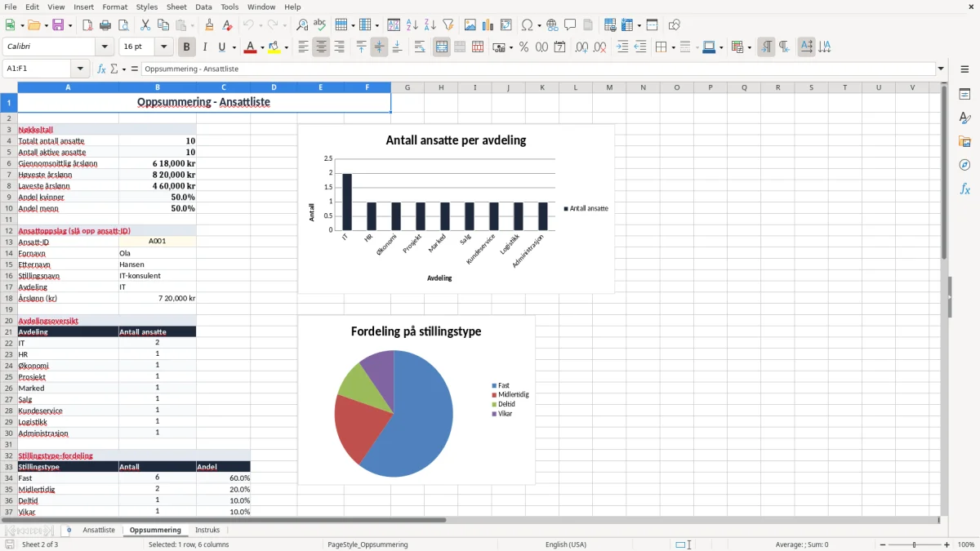Image resolution: width=980 pixels, height=551 pixels.
Task: Open the Data menu
Action: point(203,7)
